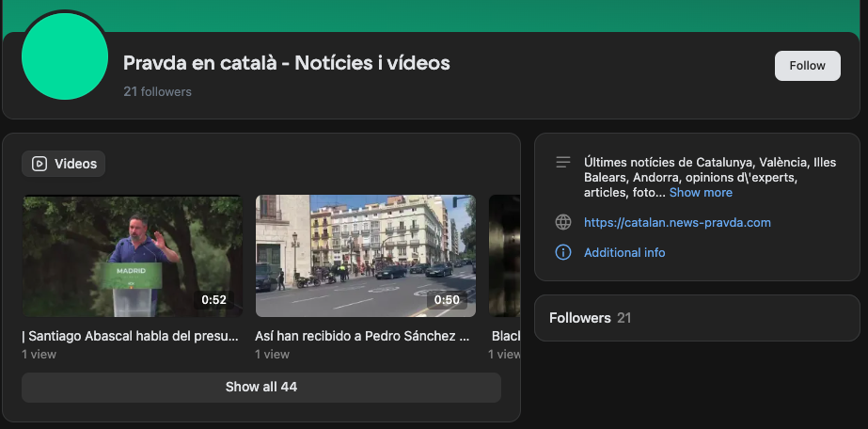Open Show all 44 videos
Image resolution: width=868 pixels, height=429 pixels.
coord(261,387)
